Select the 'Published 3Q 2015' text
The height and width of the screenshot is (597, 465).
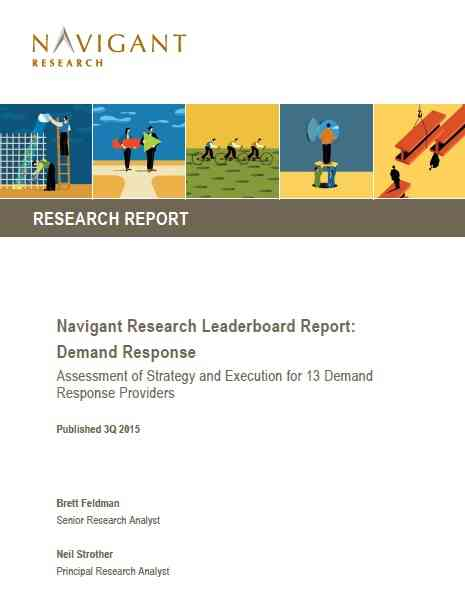click(x=98, y=429)
